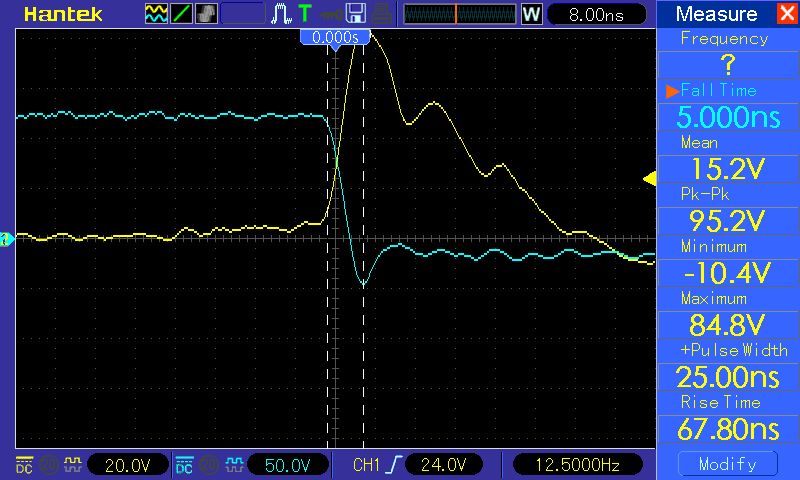Click the W window mode icon
The height and width of the screenshot is (480, 800).
click(531, 14)
